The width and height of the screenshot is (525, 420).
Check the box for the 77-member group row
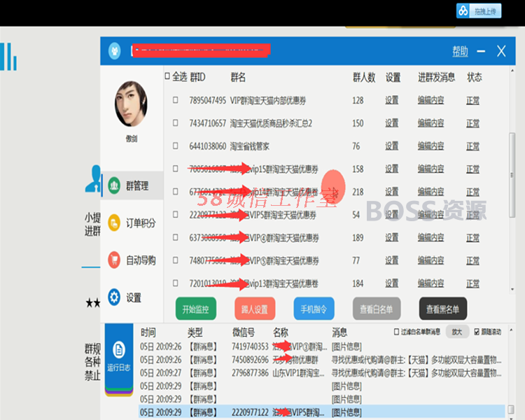click(176, 260)
